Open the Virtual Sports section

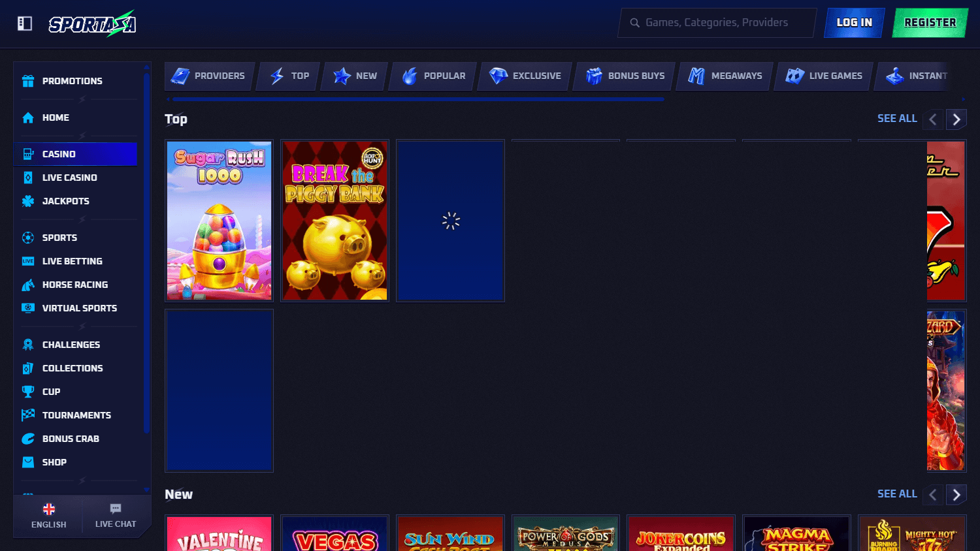pyautogui.click(x=80, y=308)
